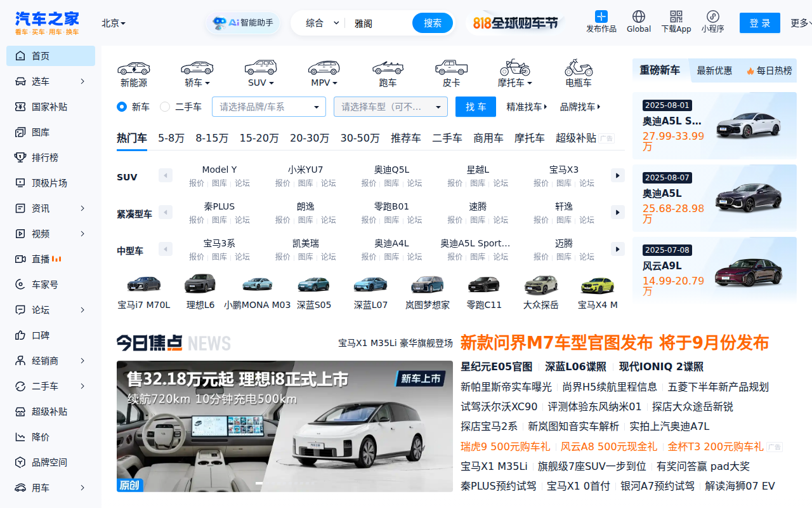Screen dimensions: 812x508
Task: Open the Ai智能助手 robot assistant
Action: pyautogui.click(x=243, y=23)
